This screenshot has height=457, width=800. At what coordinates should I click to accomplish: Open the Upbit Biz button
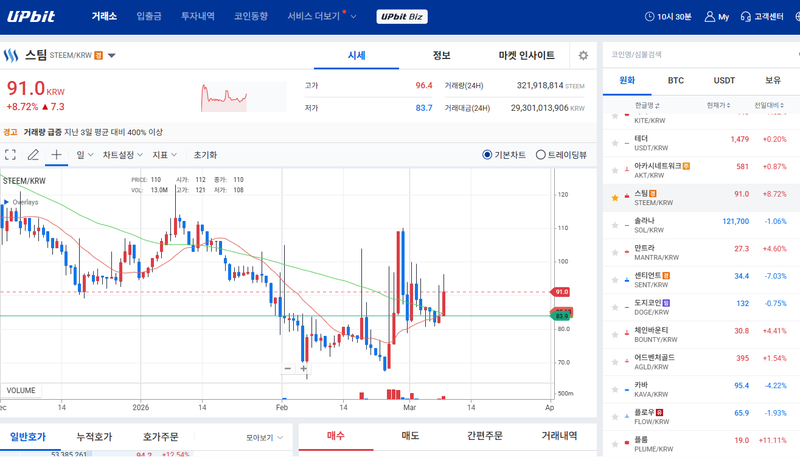403,16
